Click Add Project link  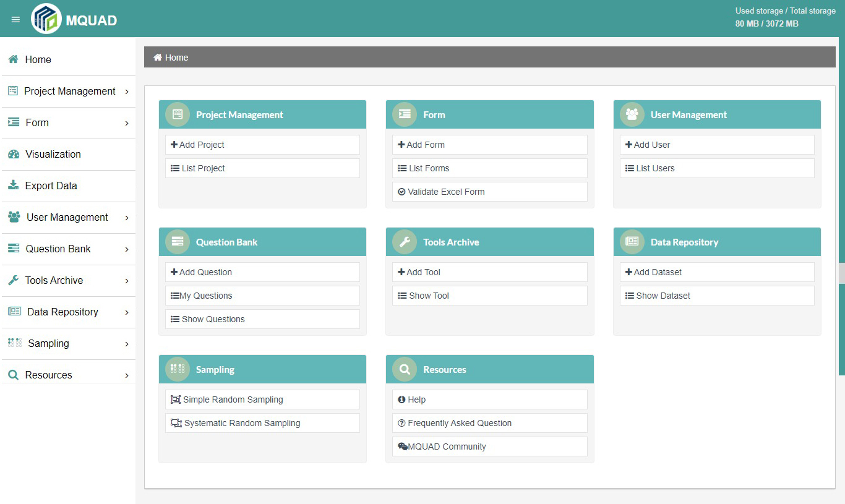201,145
